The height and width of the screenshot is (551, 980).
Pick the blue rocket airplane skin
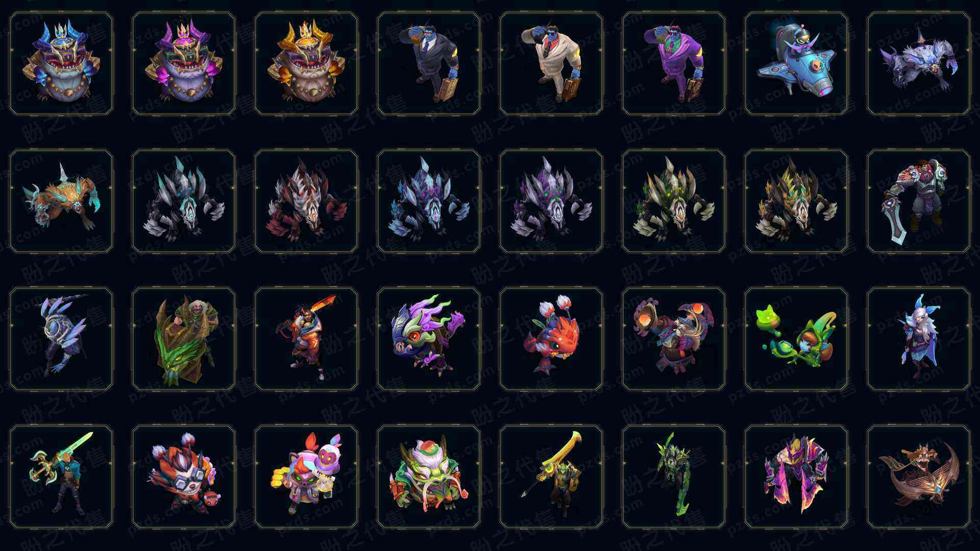click(x=796, y=63)
